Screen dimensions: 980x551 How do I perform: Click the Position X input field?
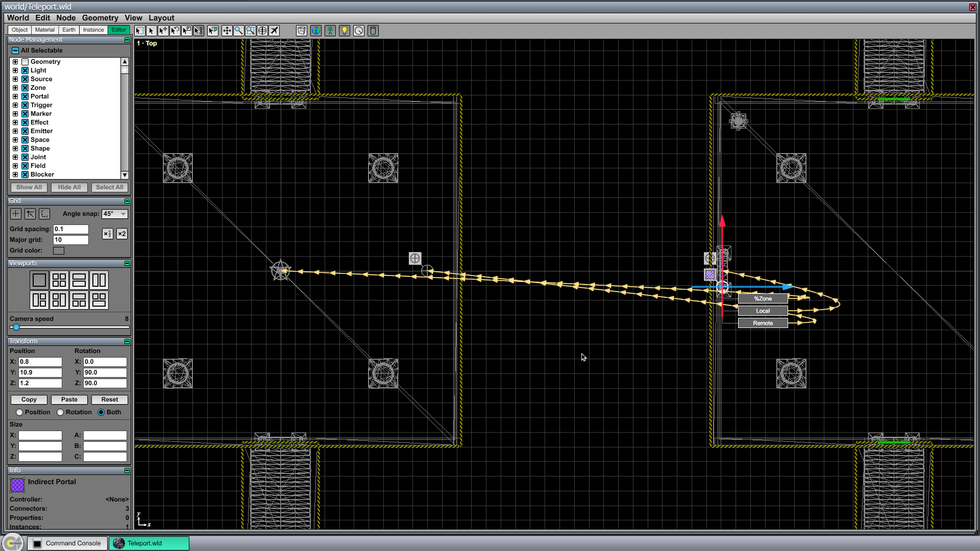pos(40,362)
